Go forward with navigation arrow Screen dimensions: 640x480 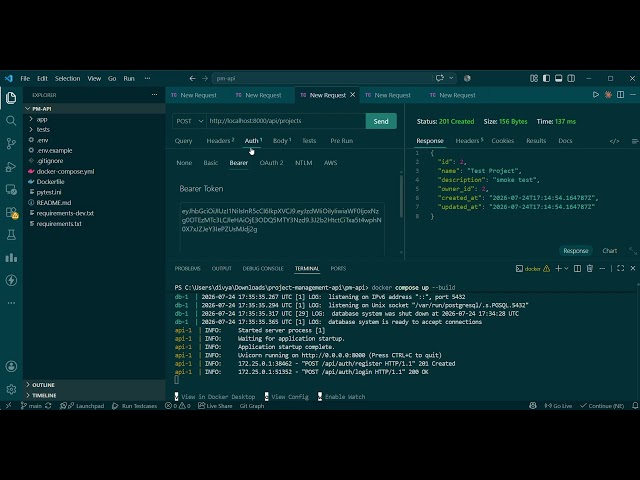(x=205, y=78)
